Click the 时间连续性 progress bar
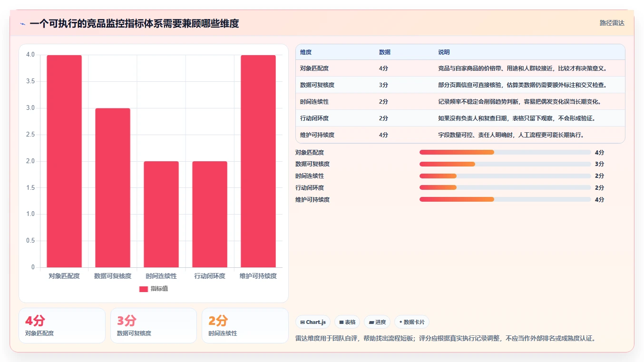The height and width of the screenshot is (362, 644). click(505, 176)
